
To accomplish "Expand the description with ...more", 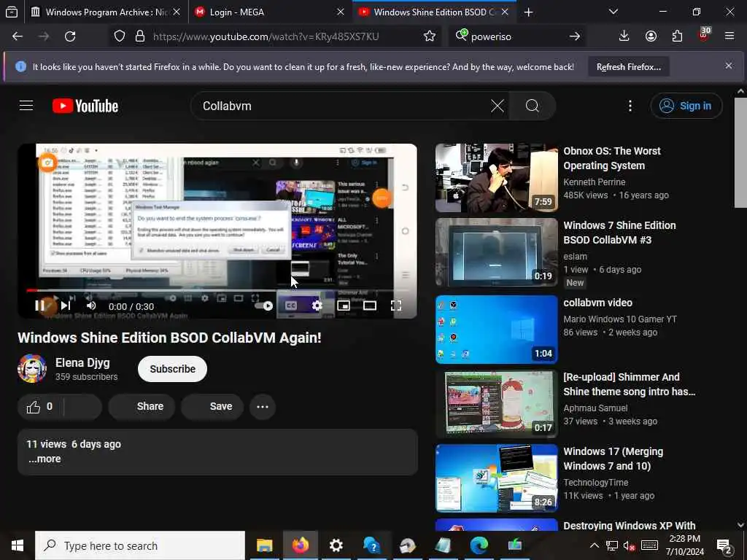I will 44,459.
